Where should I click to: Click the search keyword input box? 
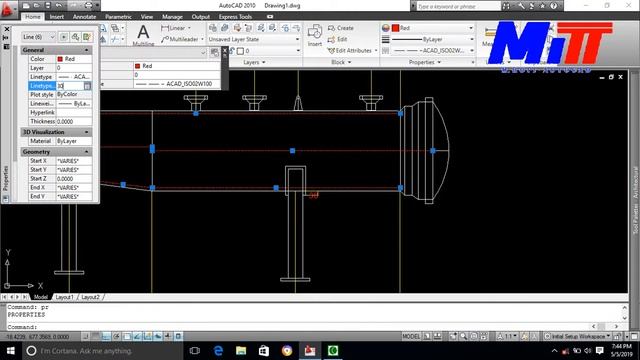(458, 6)
